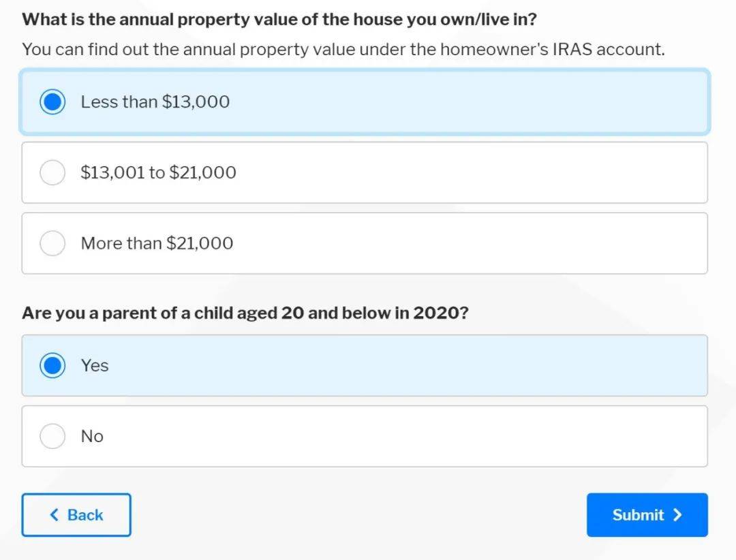Click the "$13,001 to $21,000" option label text
Image resolution: width=736 pixels, height=560 pixels.
158,172
